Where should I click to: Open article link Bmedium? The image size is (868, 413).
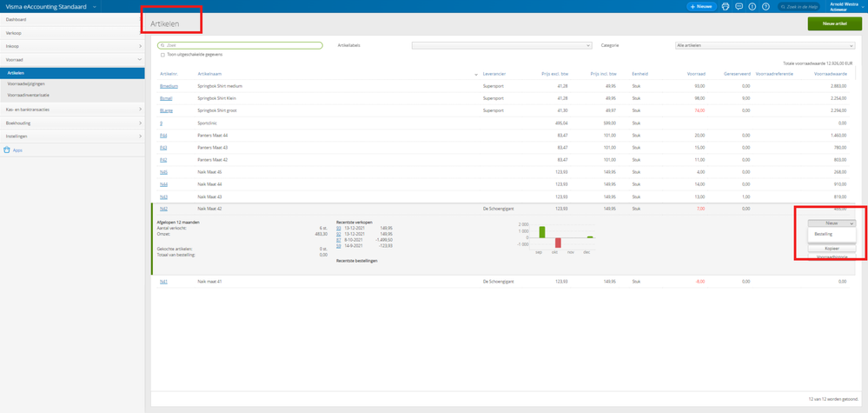coord(169,86)
